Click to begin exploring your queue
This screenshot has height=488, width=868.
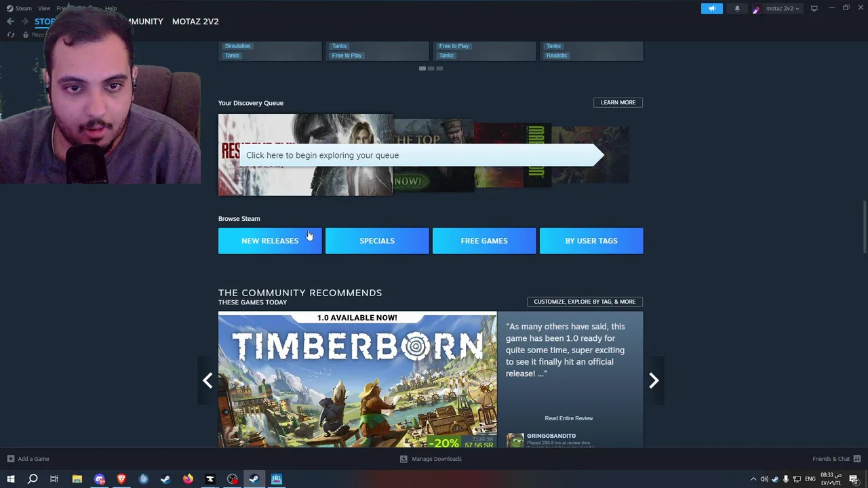tap(420, 155)
